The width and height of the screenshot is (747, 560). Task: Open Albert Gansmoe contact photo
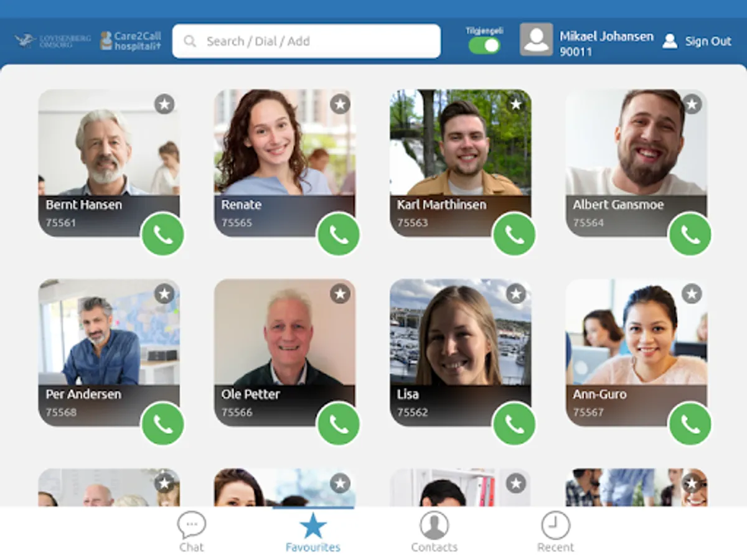tap(636, 142)
